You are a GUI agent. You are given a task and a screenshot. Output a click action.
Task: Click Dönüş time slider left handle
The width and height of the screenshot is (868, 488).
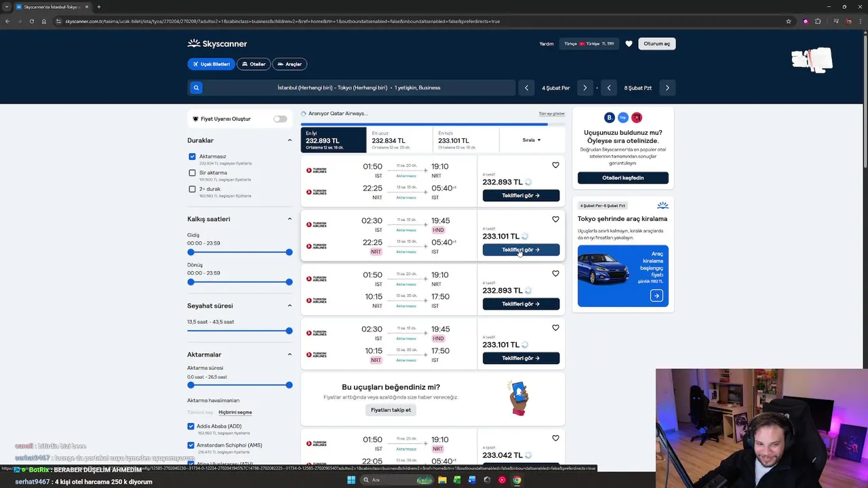pyautogui.click(x=191, y=282)
